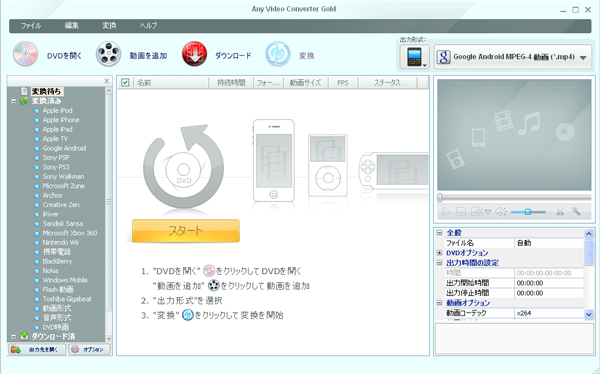The image size is (600, 374).
Task: Toggle the select-all checkbox in file list header
Action: click(x=125, y=82)
